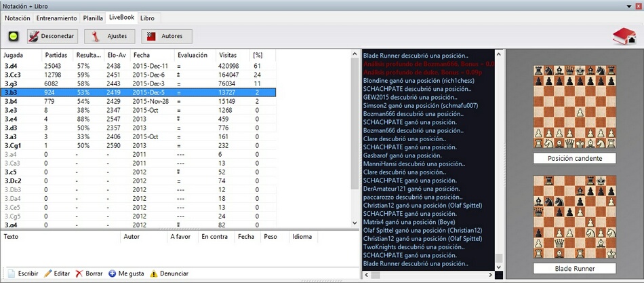Image resolution: width=644 pixels, height=283 pixels.
Task: Select move 3.e4 row
Action: pyautogui.click(x=138, y=119)
